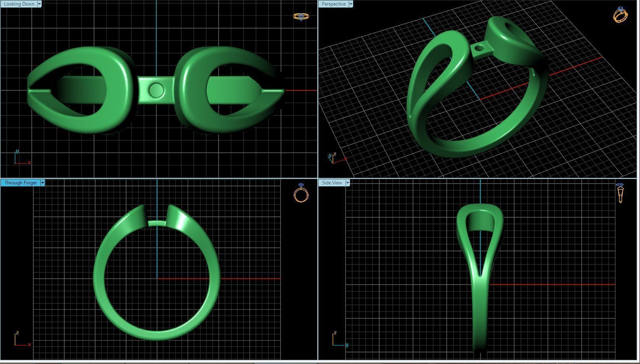
Task: Open the Perspective viewport dropdown arrow
Action: (x=351, y=4)
